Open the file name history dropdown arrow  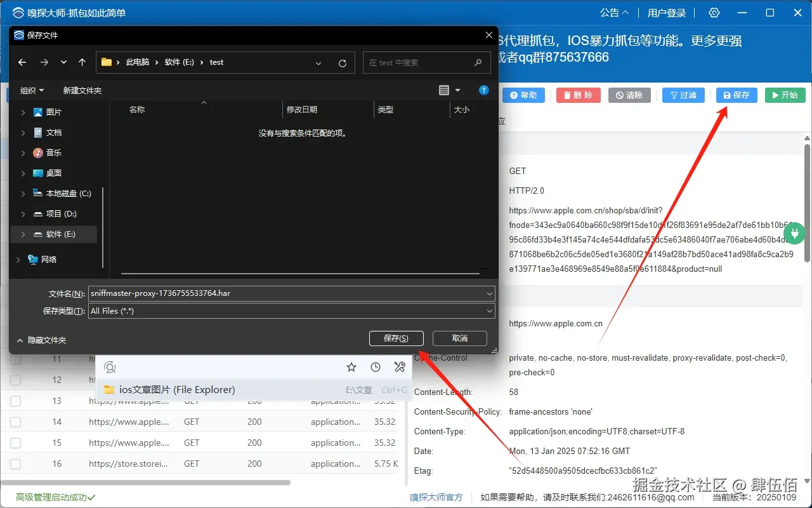tap(489, 293)
